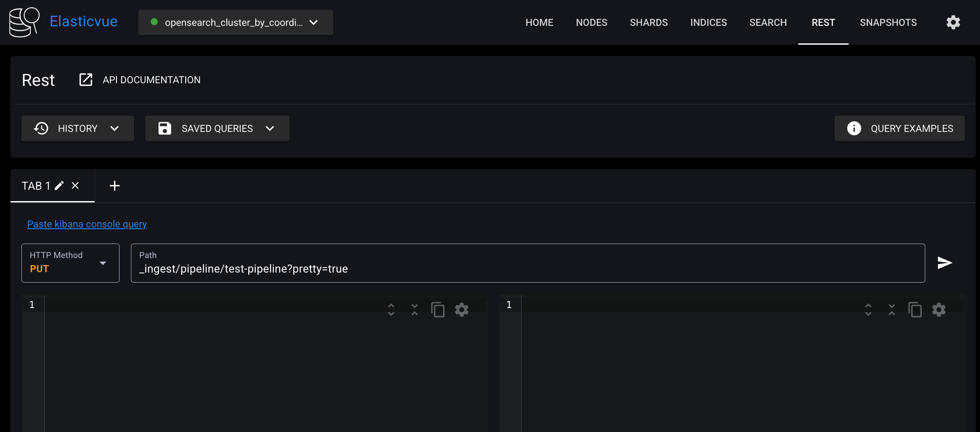The image size is (980, 432).
Task: Open the Shards page
Action: pos(649,22)
